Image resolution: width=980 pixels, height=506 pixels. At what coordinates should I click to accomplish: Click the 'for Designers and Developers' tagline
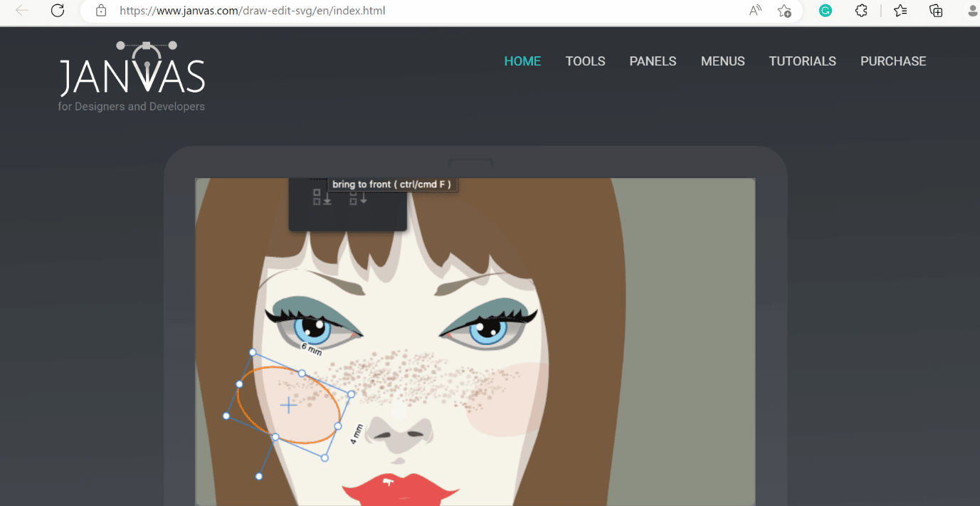pyautogui.click(x=132, y=107)
